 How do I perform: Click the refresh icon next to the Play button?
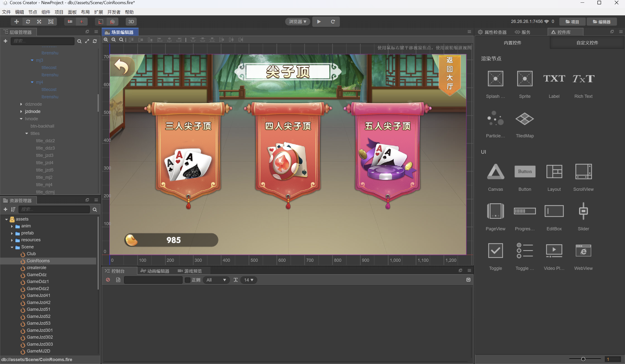(x=333, y=21)
